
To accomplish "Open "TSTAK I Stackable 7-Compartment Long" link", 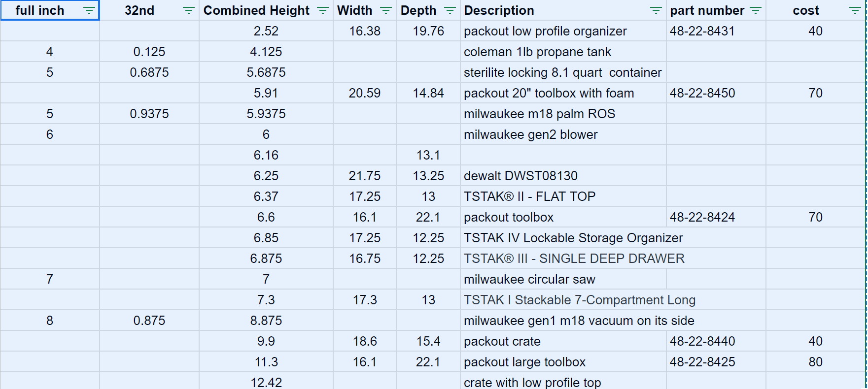I will coord(580,300).
